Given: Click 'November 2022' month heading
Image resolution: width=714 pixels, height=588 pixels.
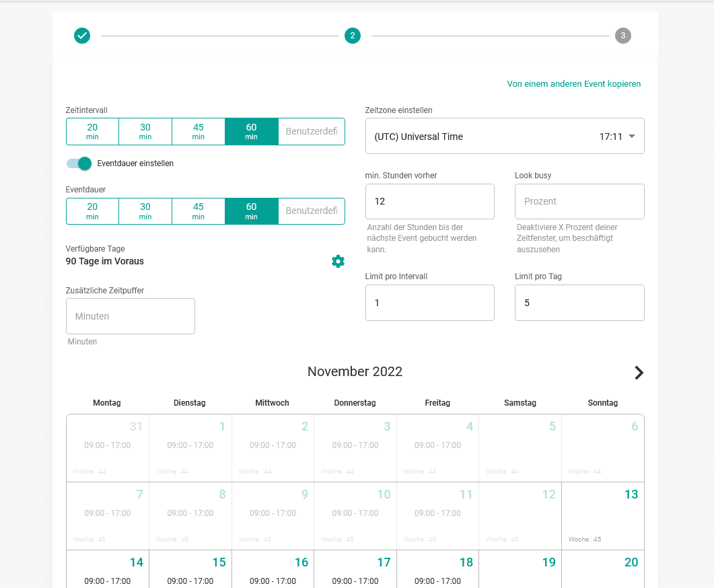Looking at the screenshot, I should (x=355, y=371).
